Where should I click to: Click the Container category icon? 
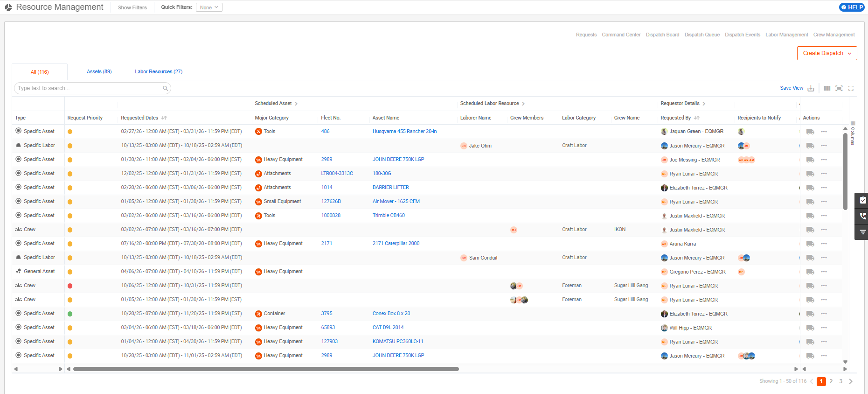(x=258, y=314)
